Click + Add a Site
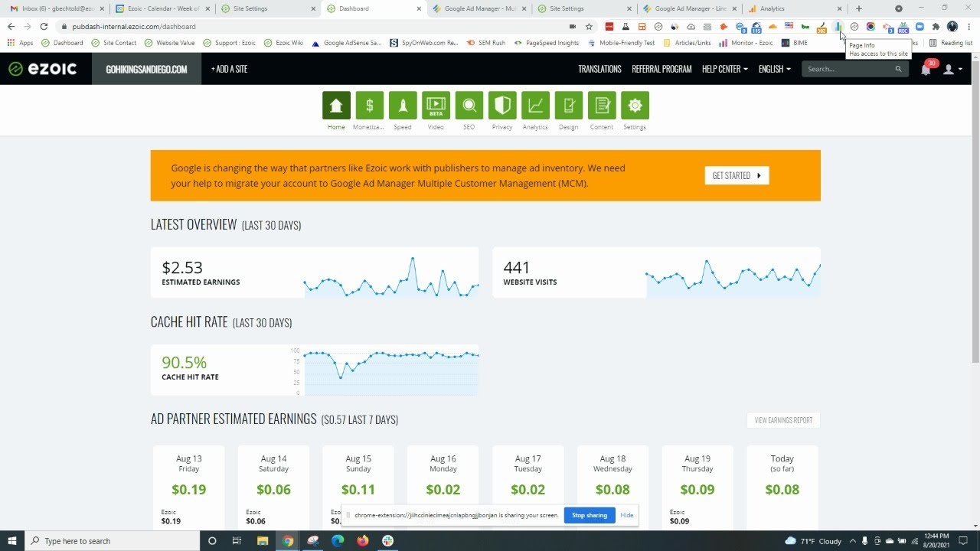 click(229, 69)
